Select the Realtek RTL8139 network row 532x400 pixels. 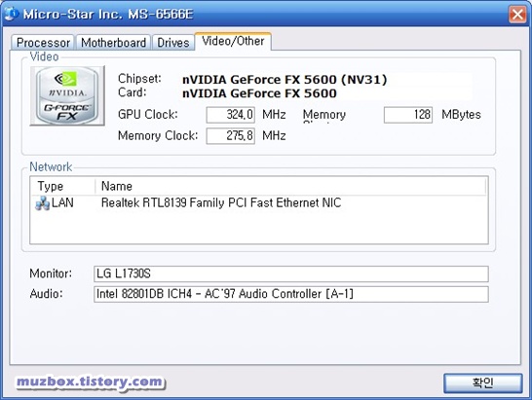258,203
